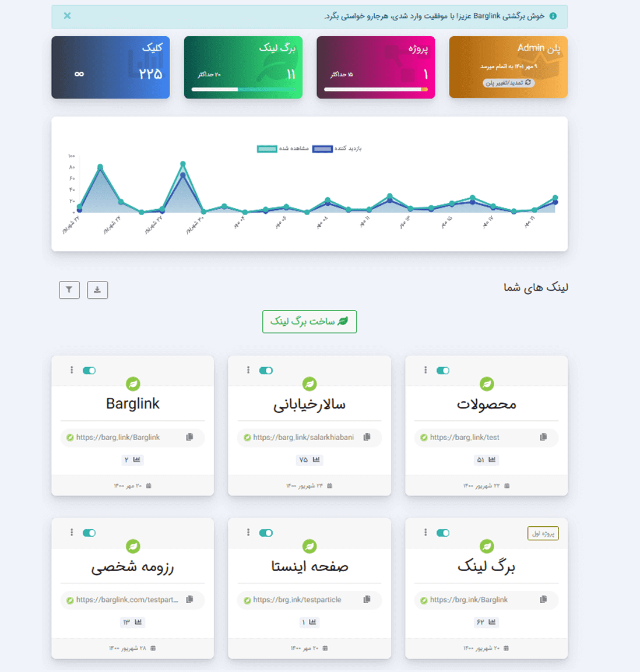Copy the barg.link/test URL

click(x=543, y=437)
